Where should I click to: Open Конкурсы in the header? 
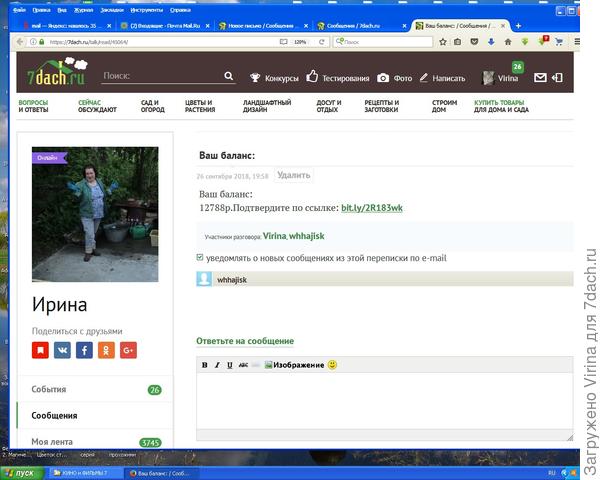tap(274, 78)
